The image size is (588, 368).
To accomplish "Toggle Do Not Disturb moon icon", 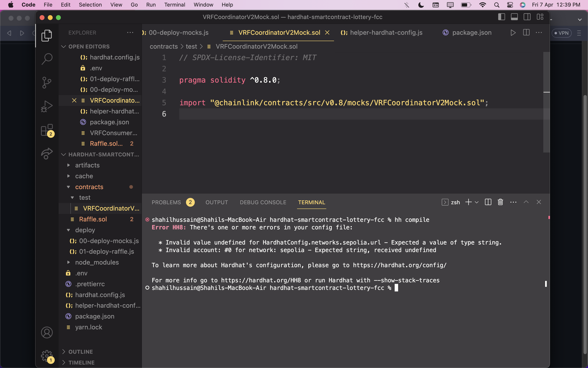I will (421, 5).
